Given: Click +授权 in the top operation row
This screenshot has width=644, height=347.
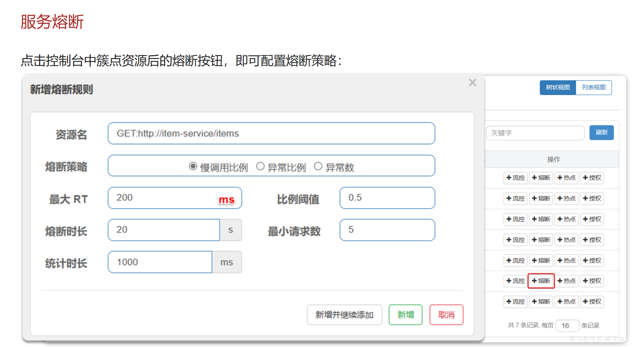Looking at the screenshot, I should [x=592, y=178].
